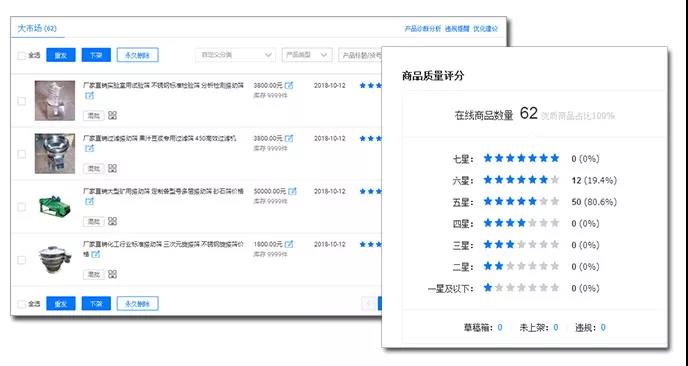Click the 商品质量评分 panel heading
688x366 pixels.
(x=433, y=75)
